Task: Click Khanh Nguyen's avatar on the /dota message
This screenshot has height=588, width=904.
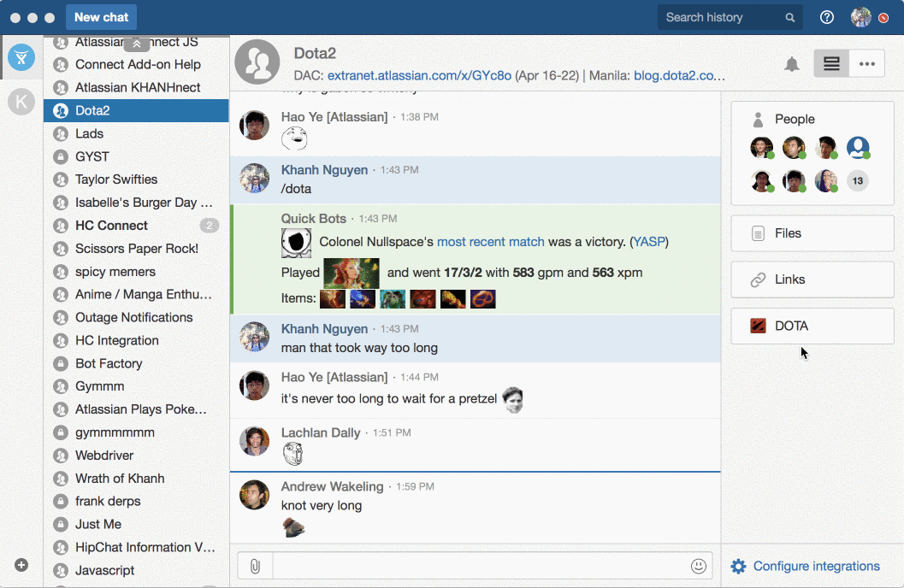Action: pyautogui.click(x=254, y=178)
